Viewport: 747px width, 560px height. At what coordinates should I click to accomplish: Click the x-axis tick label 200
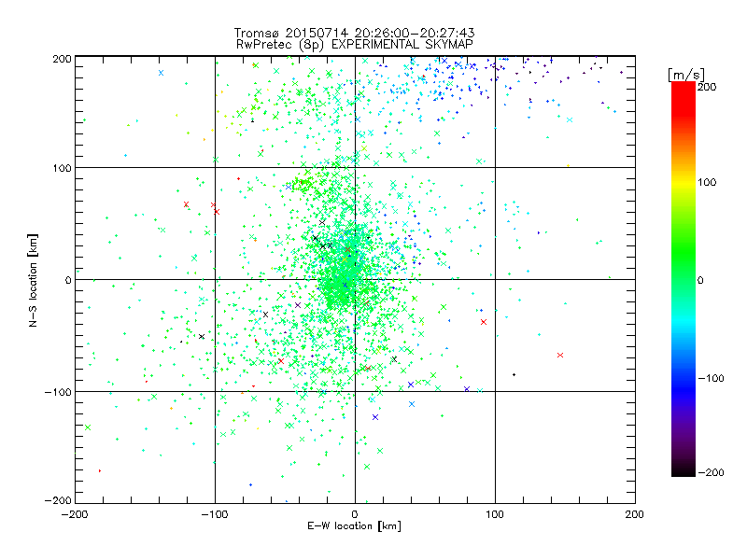pyautogui.click(x=635, y=514)
